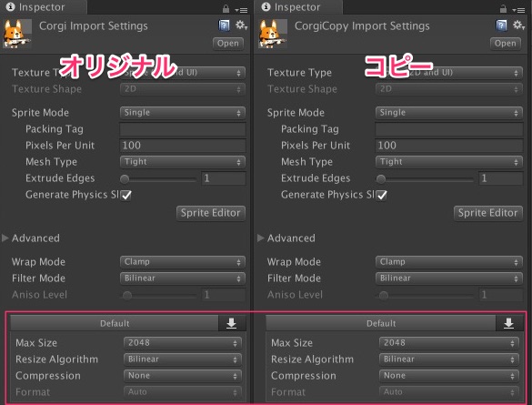Open the panel options menu of right Inspector
532x405 pixels.
coord(518,10)
